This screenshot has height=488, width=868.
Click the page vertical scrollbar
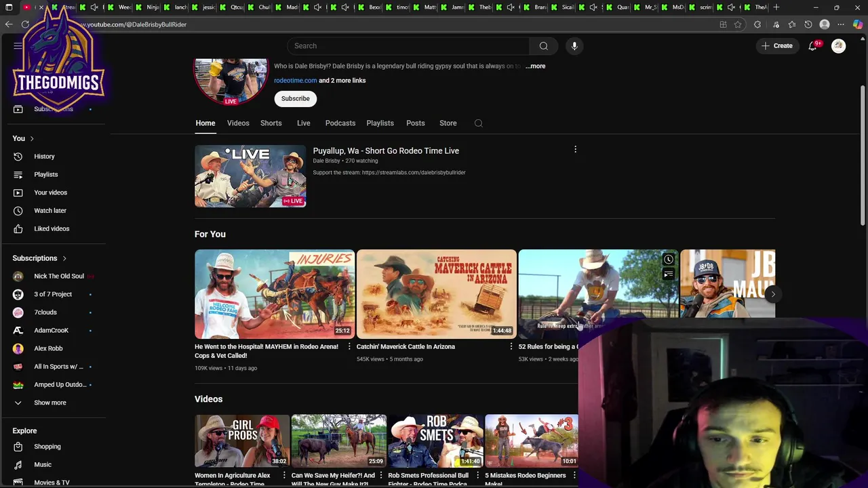(863, 156)
